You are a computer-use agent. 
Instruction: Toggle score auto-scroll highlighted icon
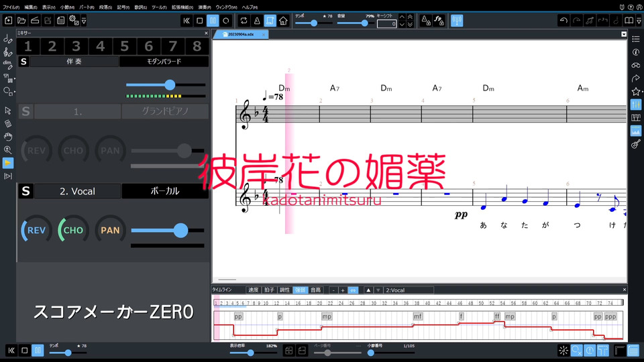tap(270, 20)
